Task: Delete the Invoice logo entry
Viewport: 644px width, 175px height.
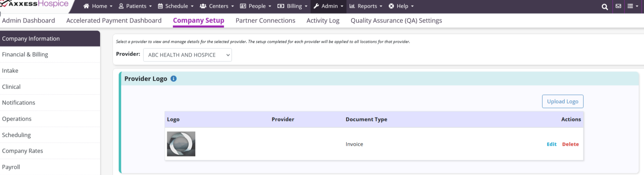Action: tap(570, 144)
